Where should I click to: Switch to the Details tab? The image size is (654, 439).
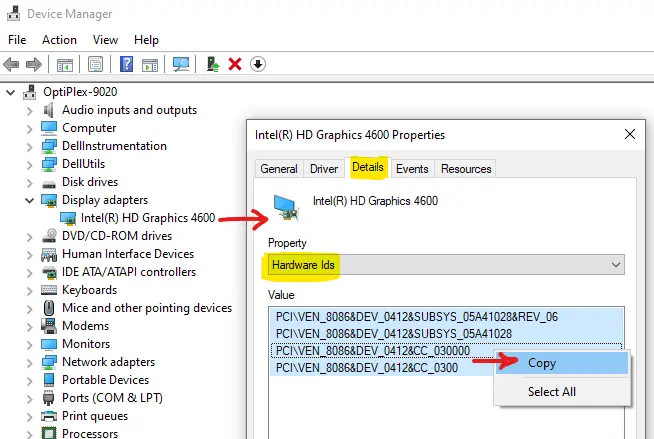pos(367,167)
